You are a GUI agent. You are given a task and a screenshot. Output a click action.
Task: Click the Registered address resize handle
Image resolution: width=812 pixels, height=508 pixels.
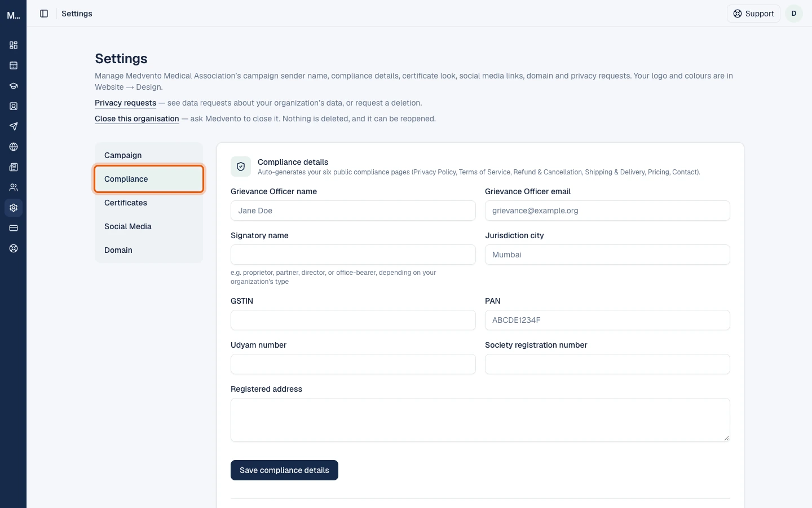(x=726, y=438)
